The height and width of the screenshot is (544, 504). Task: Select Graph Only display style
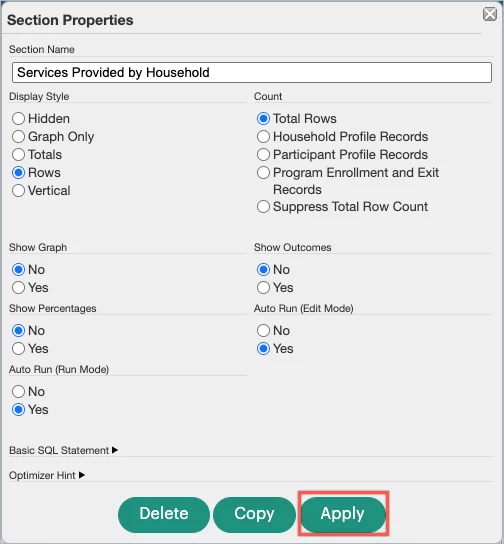point(18,137)
